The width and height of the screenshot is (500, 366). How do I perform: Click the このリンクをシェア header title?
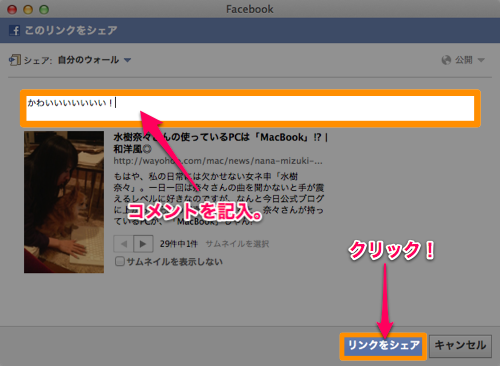[x=71, y=30]
